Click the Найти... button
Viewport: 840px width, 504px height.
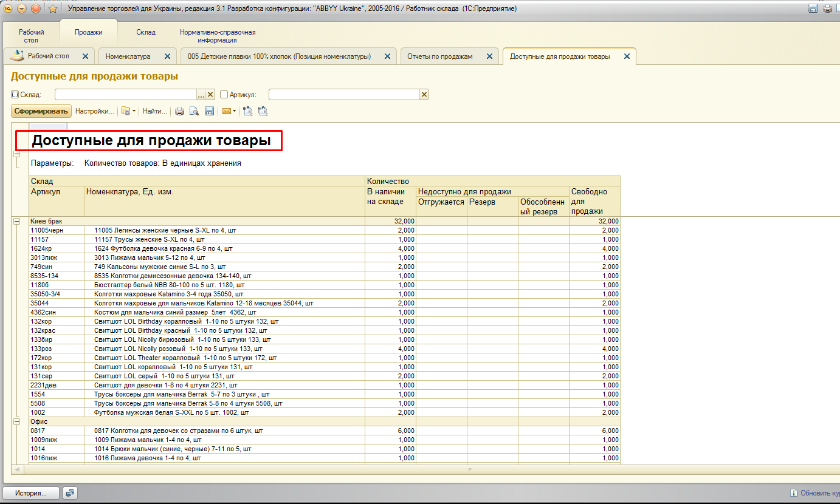pyautogui.click(x=154, y=111)
